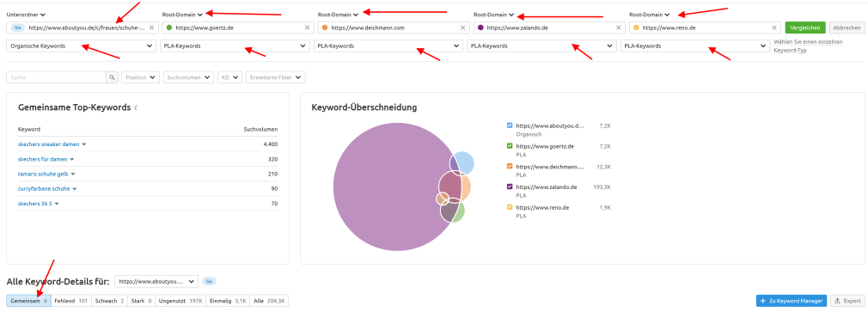Clear the zalando.de domain field
Screen dimensions: 868x312
618,28
